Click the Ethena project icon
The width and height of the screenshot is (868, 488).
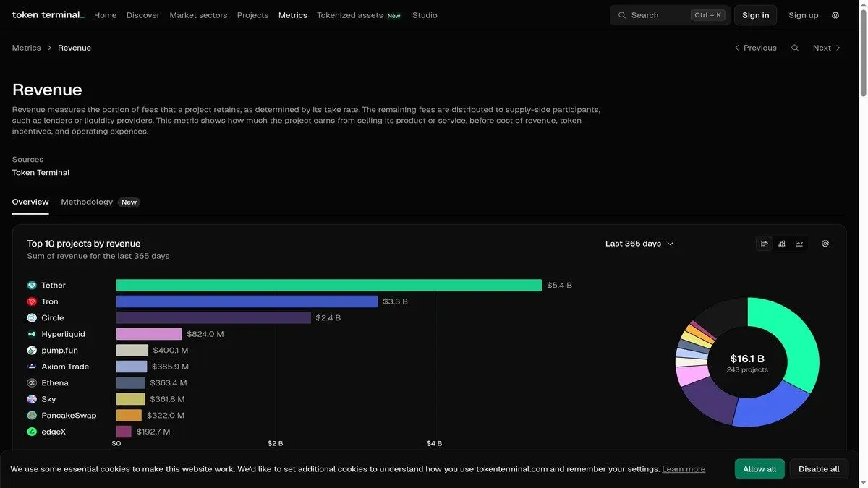pos(32,383)
